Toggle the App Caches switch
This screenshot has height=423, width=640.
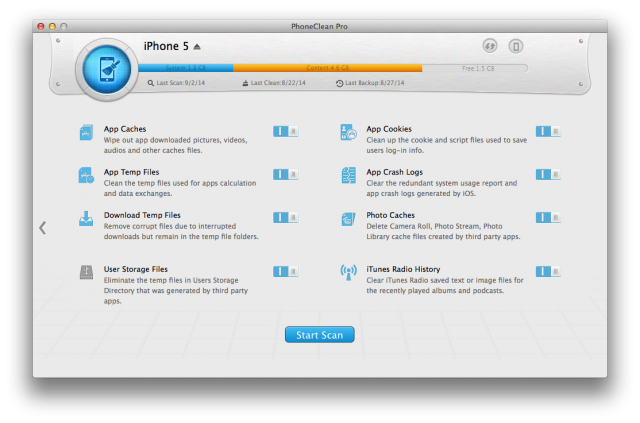pos(286,131)
